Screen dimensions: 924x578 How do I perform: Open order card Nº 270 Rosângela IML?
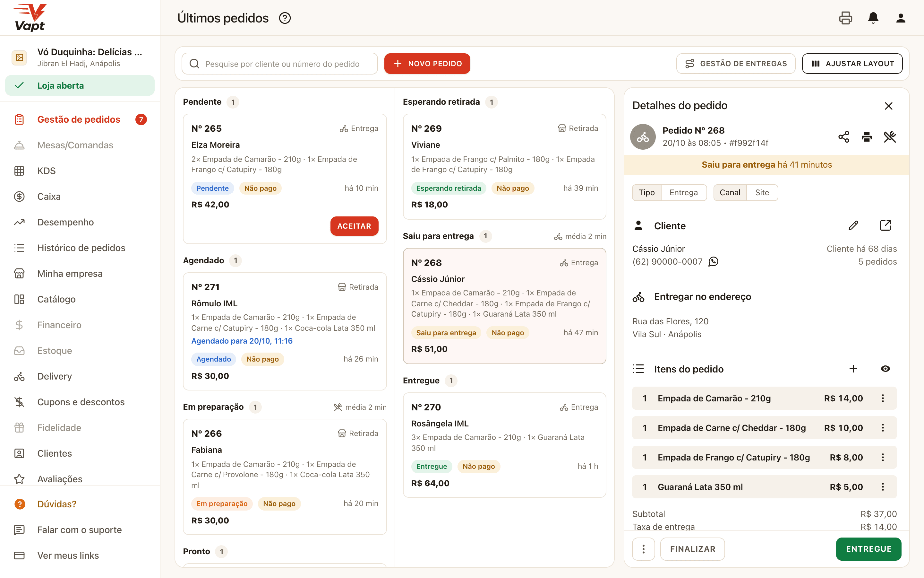coord(504,445)
